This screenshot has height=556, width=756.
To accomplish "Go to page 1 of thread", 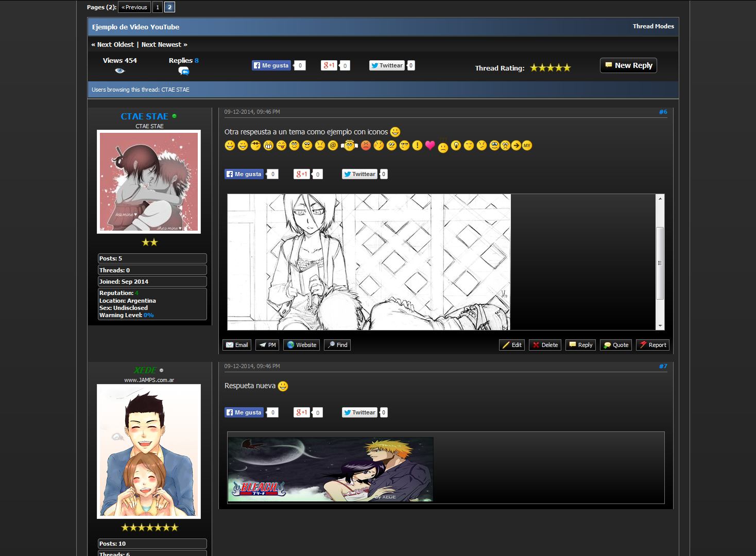I will pos(158,7).
